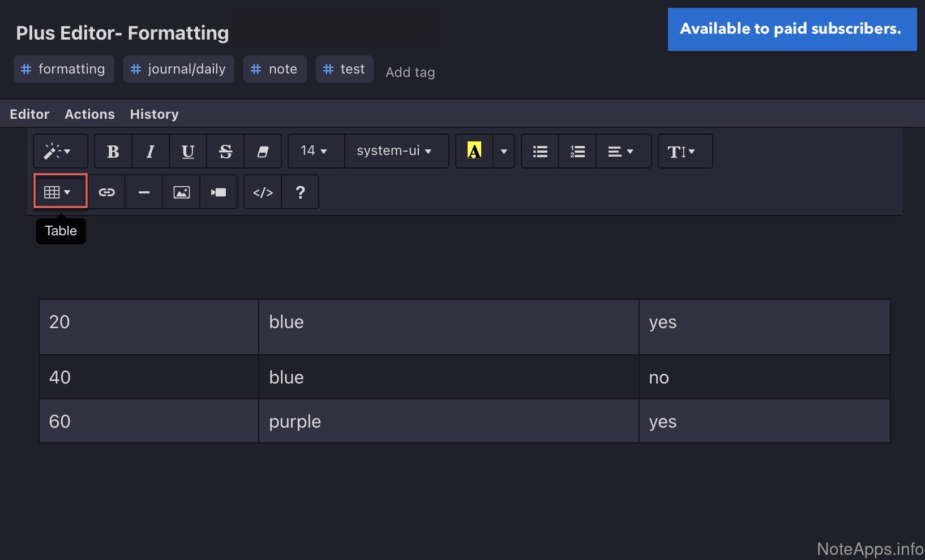925x560 pixels.
Task: Switch to the History menu
Action: pyautogui.click(x=154, y=114)
